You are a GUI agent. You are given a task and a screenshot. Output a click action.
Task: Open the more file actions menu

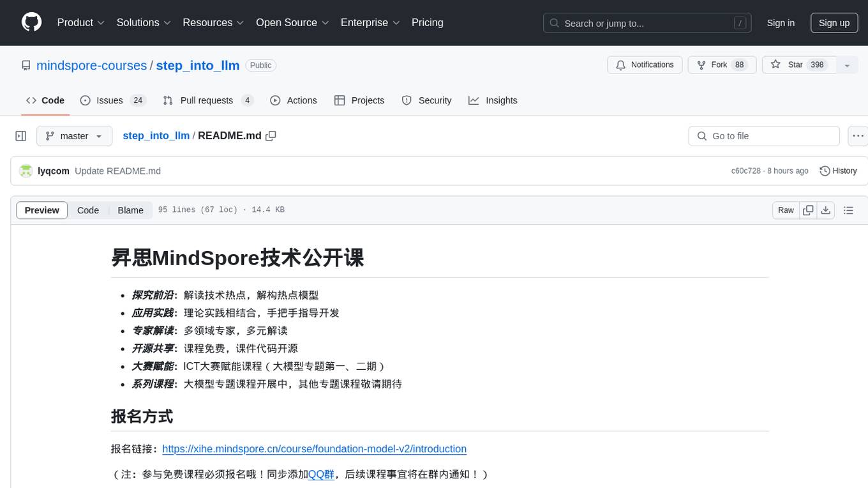point(858,136)
